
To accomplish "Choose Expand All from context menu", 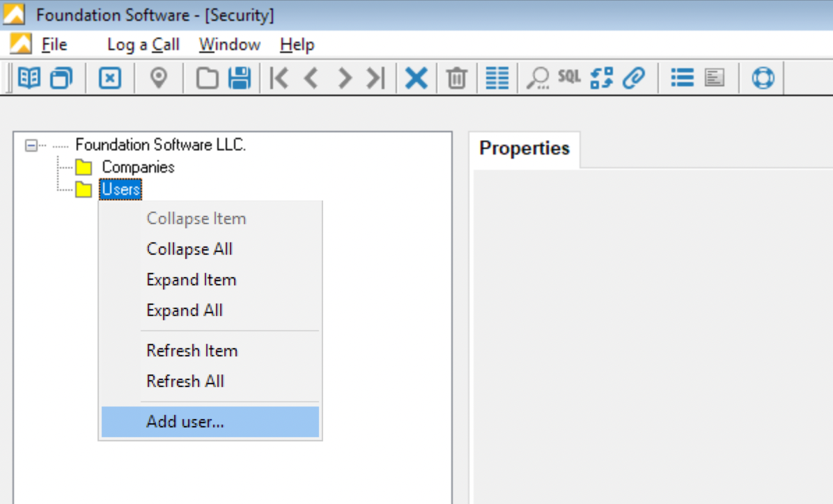I will (185, 310).
